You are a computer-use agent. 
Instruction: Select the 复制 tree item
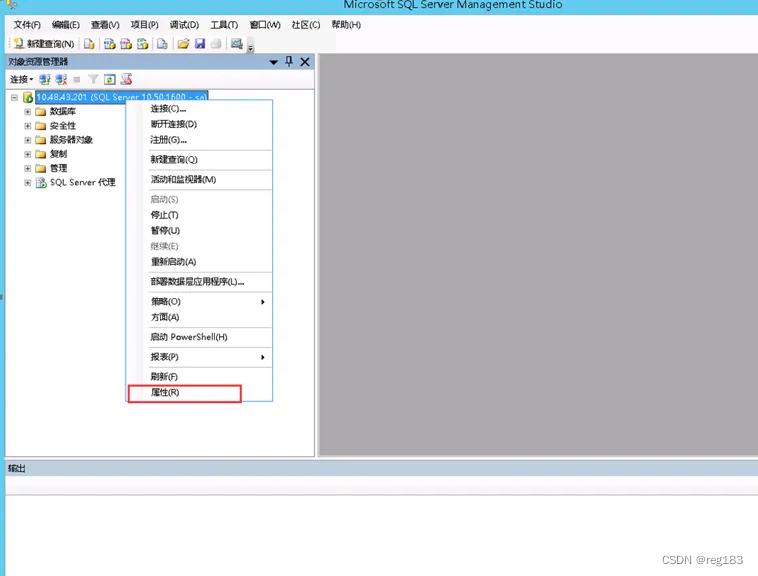coord(58,154)
